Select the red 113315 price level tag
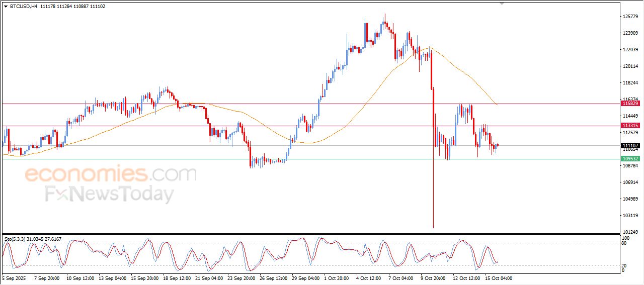The height and width of the screenshot is (285, 644). click(x=630, y=126)
